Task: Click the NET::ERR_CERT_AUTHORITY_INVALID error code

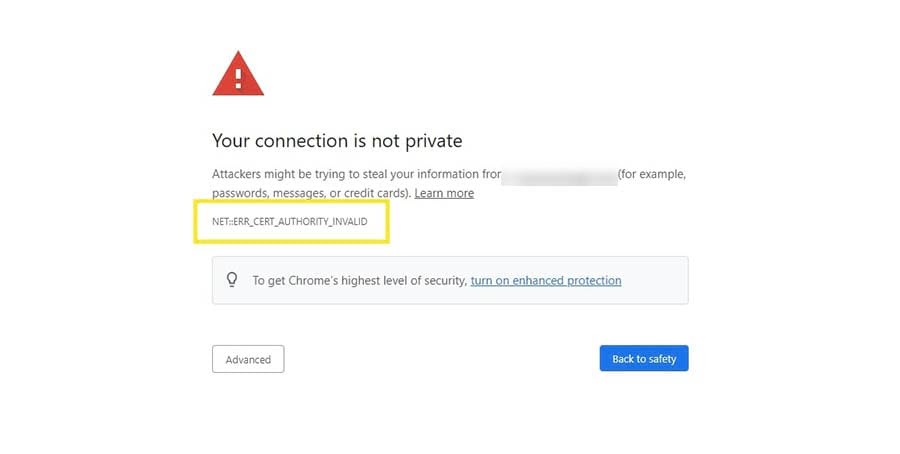Action: point(290,220)
